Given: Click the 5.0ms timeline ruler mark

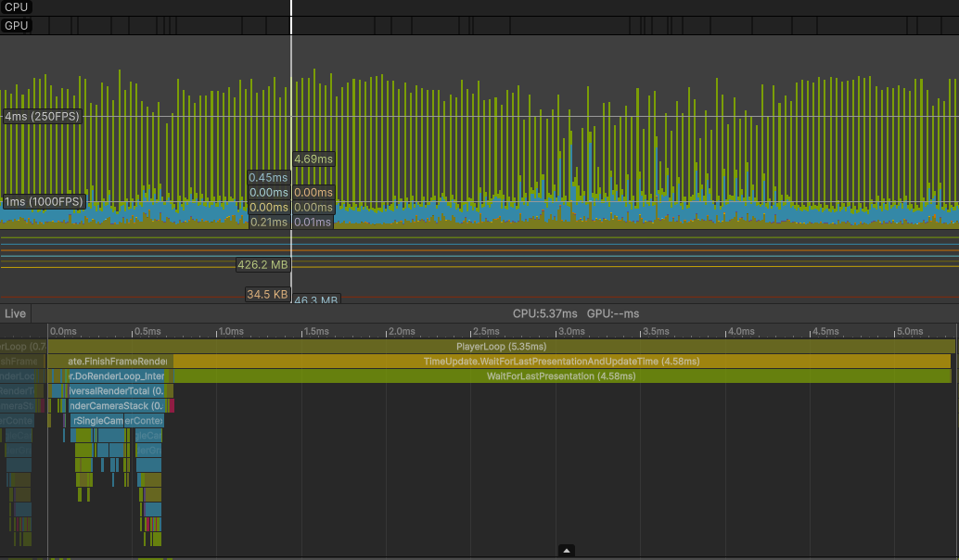Looking at the screenshot, I should [910, 331].
